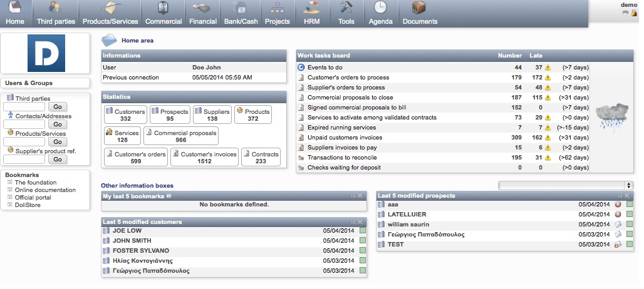Click Go button for Supplier's product ref. search

coord(58,160)
